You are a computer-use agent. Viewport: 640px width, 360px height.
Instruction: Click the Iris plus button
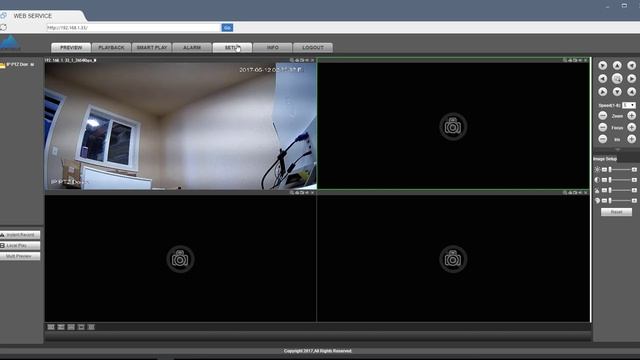pyautogui.click(x=631, y=139)
